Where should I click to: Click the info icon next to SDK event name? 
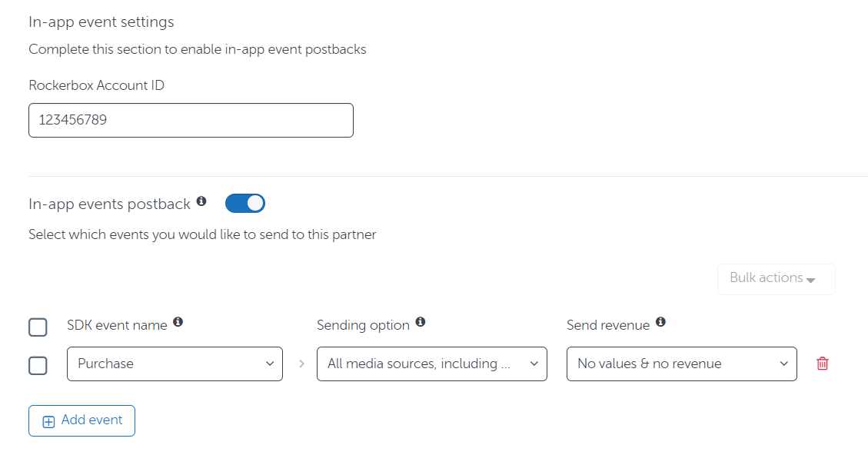pyautogui.click(x=178, y=321)
